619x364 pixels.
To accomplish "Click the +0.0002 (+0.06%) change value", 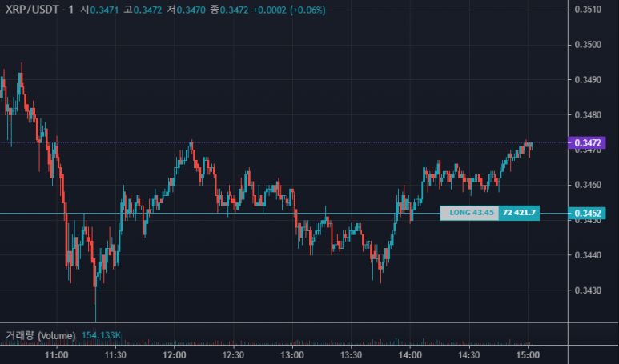I will point(289,10).
